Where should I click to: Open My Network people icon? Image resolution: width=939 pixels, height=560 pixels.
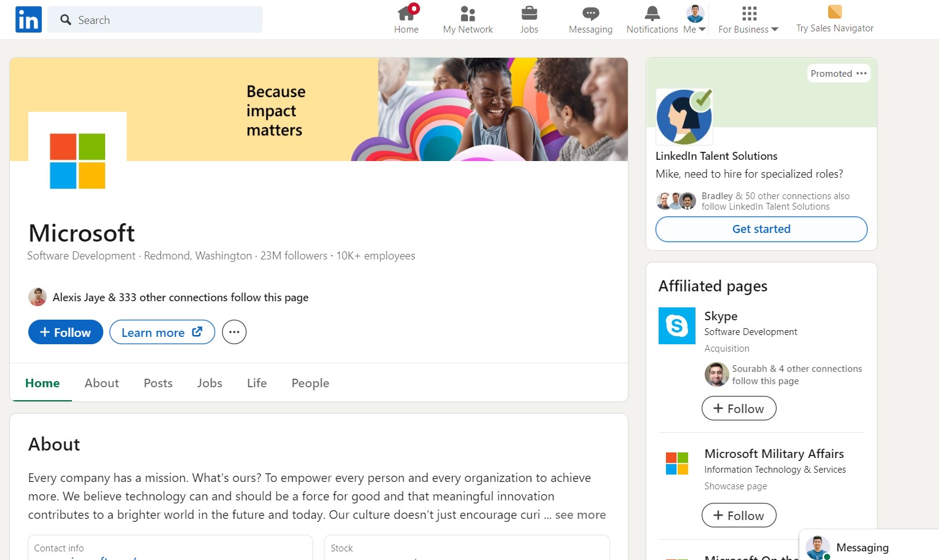pyautogui.click(x=468, y=13)
